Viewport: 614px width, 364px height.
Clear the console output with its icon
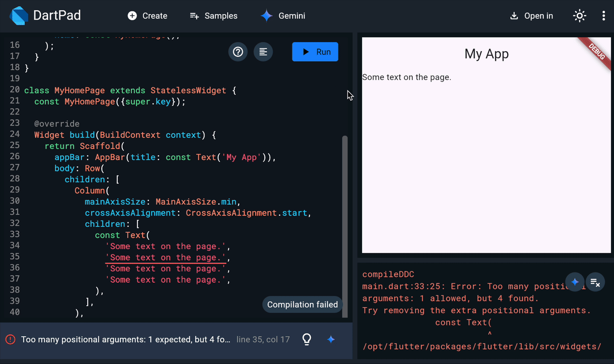click(595, 282)
